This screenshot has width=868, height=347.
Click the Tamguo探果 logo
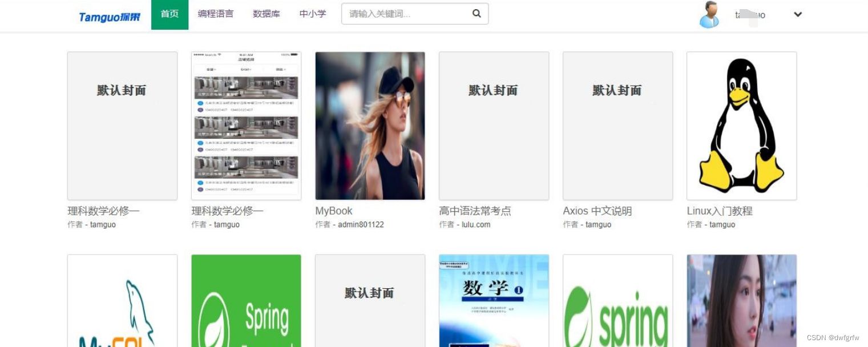[108, 15]
